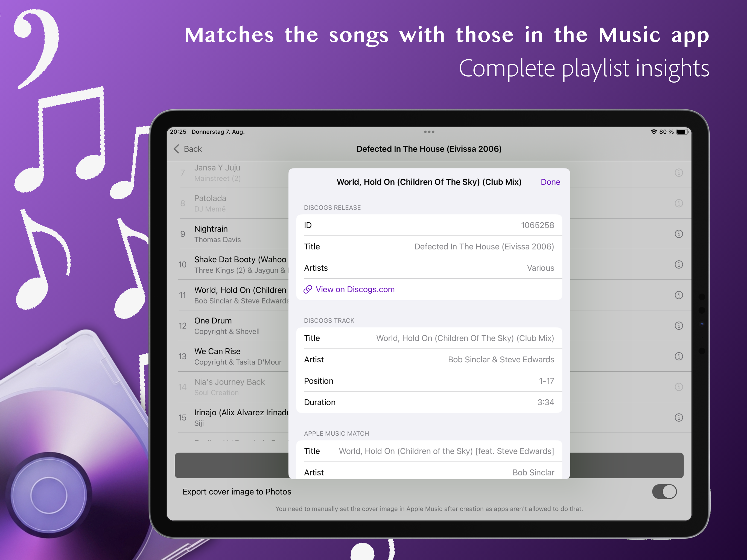Tap the Wi-Fi status icon
The width and height of the screenshot is (747, 560).
tap(653, 132)
